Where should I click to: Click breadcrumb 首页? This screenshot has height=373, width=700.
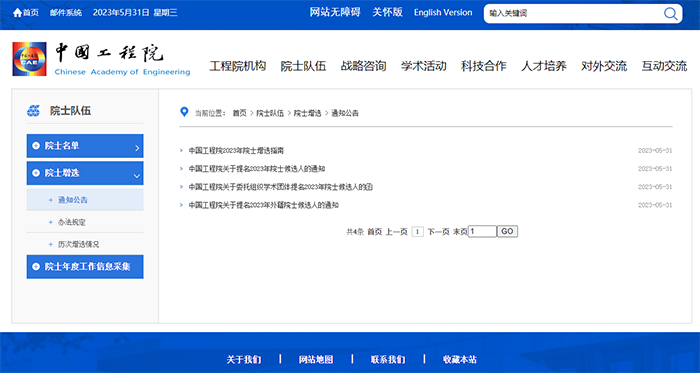(x=239, y=113)
